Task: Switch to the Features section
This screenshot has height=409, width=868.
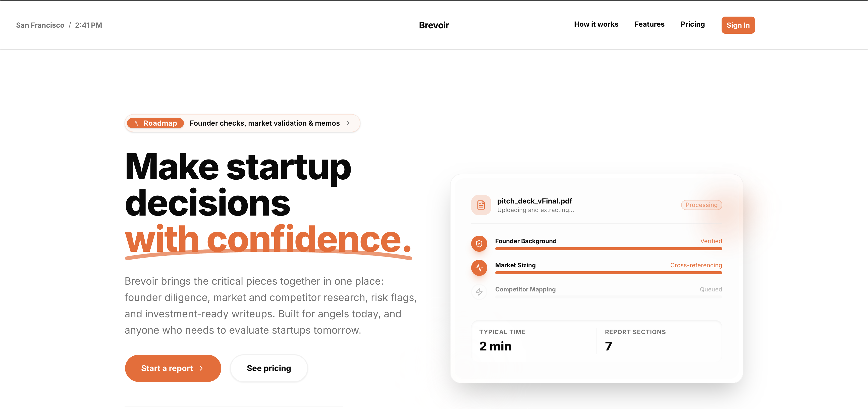Action: pos(649,24)
